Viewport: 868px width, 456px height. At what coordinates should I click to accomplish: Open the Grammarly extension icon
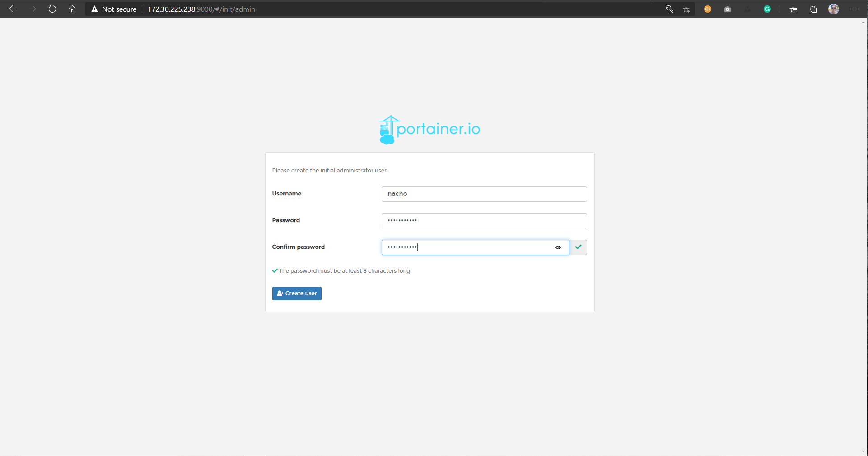point(767,9)
